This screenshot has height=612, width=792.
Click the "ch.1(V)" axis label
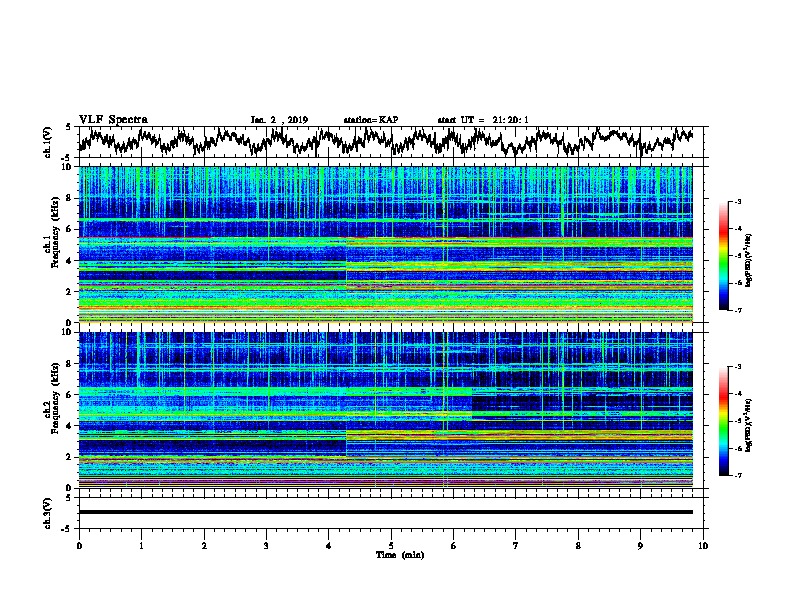point(48,142)
